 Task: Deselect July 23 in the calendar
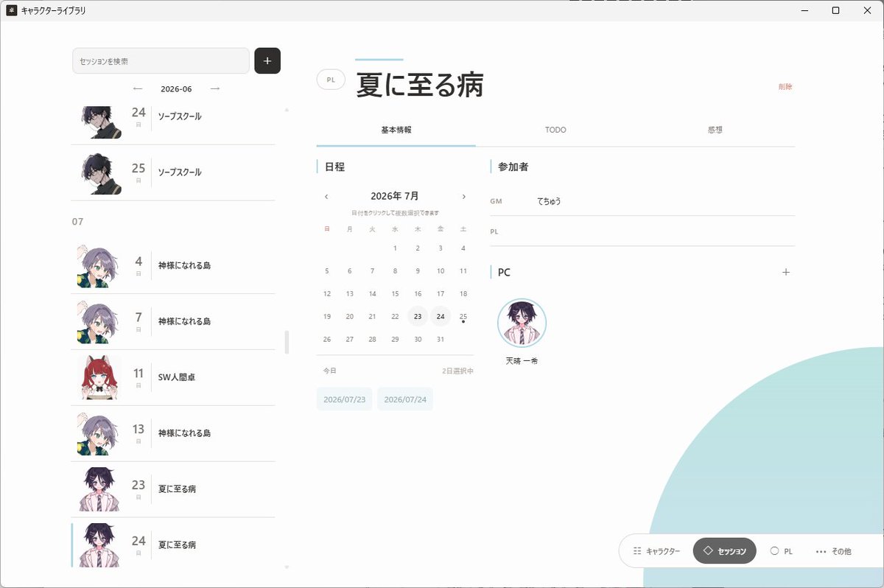[x=418, y=316]
